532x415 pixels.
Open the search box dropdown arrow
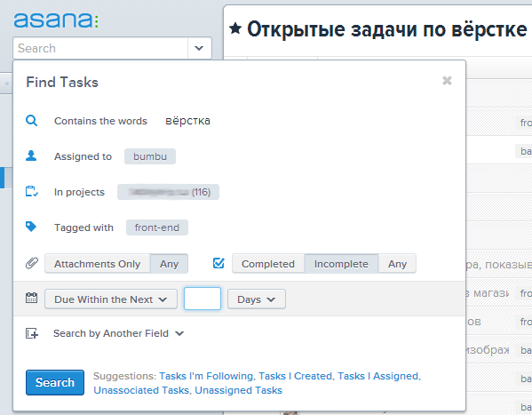pos(199,48)
